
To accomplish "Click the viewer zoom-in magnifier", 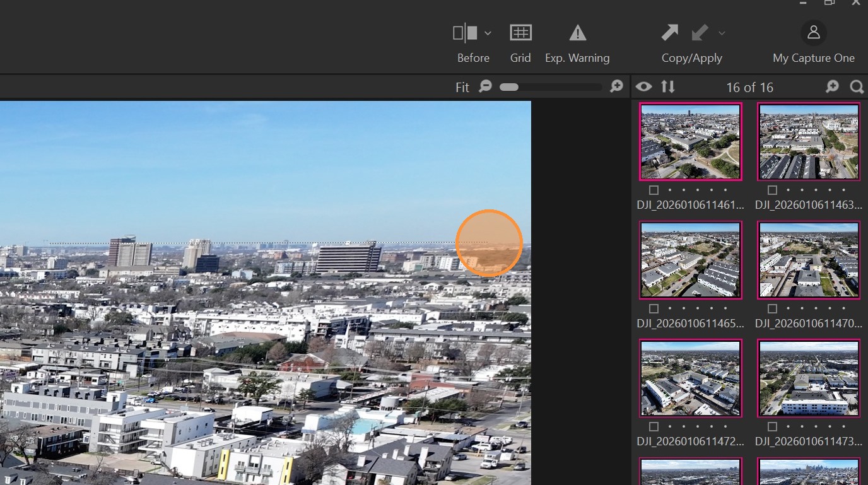I will tap(617, 86).
